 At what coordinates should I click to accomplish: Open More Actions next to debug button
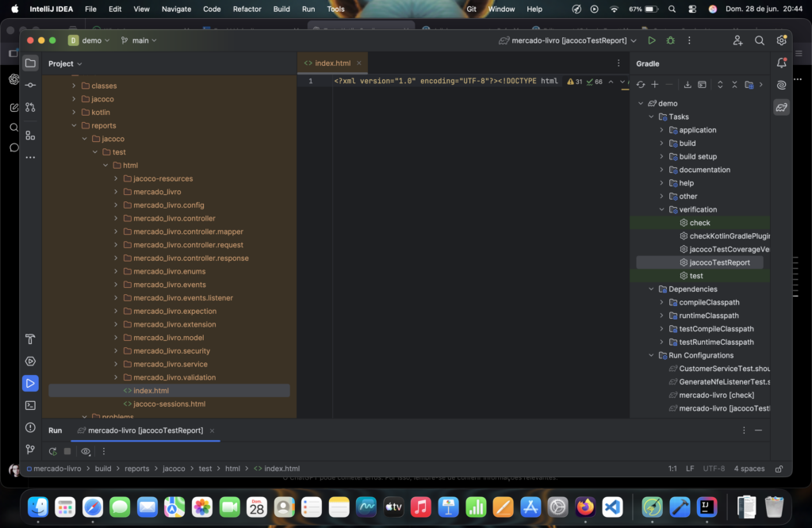pos(689,40)
